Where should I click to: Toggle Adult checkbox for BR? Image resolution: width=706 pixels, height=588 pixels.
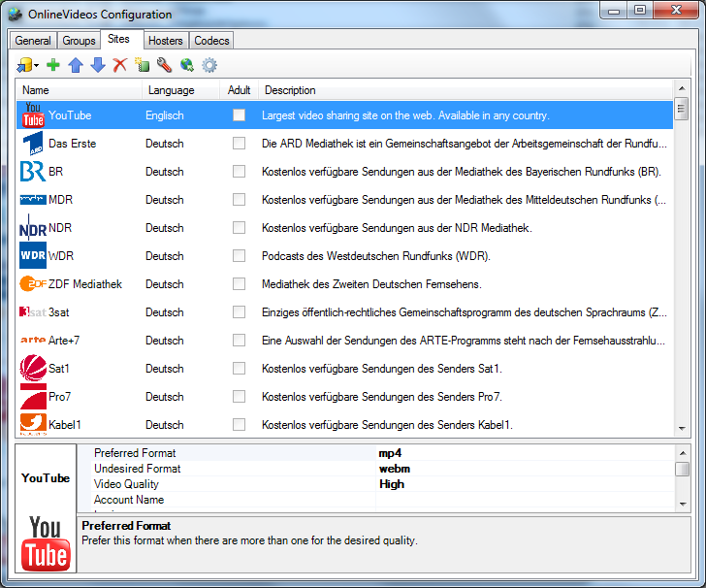[240, 172]
